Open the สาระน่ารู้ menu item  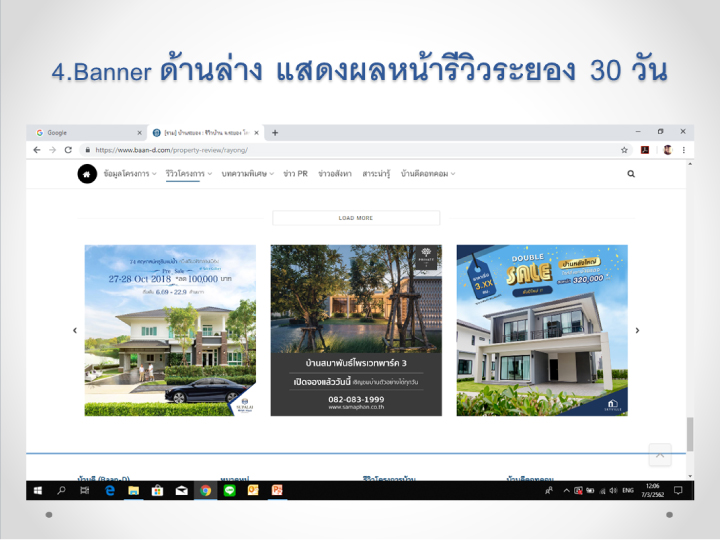(376, 174)
